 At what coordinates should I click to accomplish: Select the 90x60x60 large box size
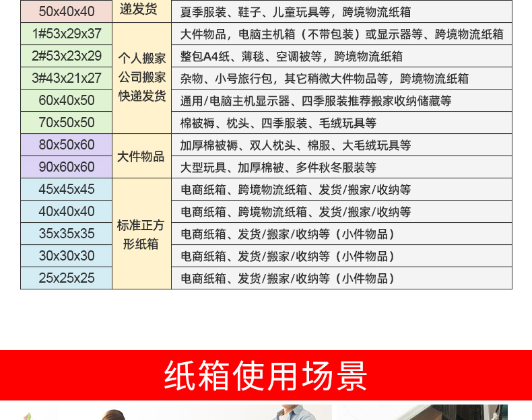coord(67,167)
